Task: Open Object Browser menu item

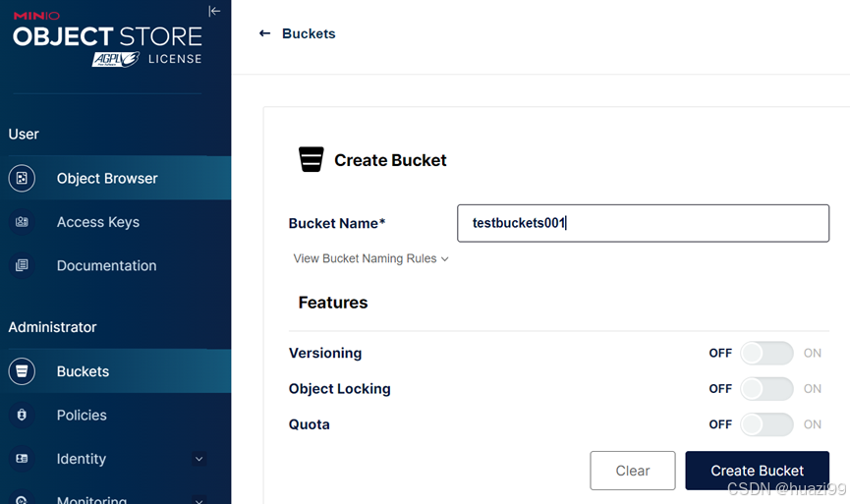Action: (x=116, y=178)
